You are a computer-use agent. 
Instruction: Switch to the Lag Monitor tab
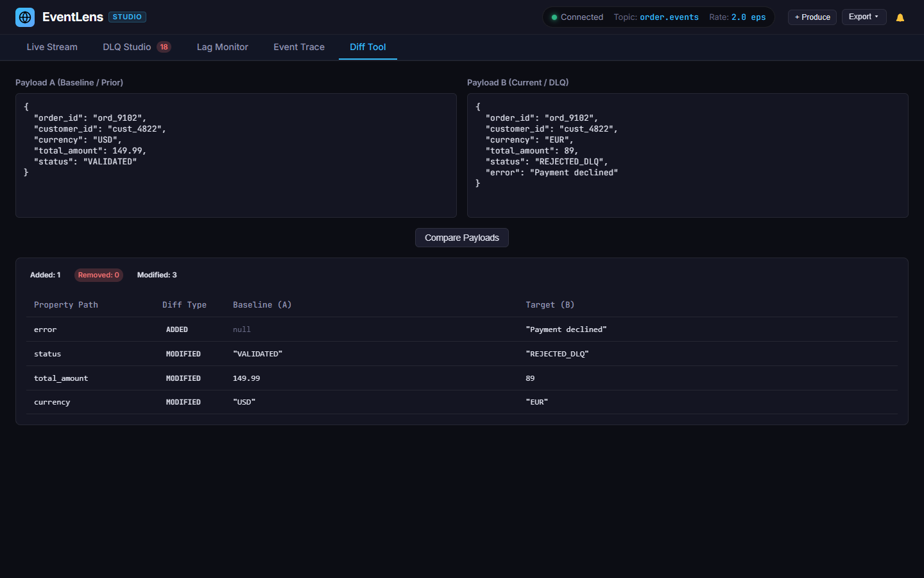pyautogui.click(x=223, y=47)
